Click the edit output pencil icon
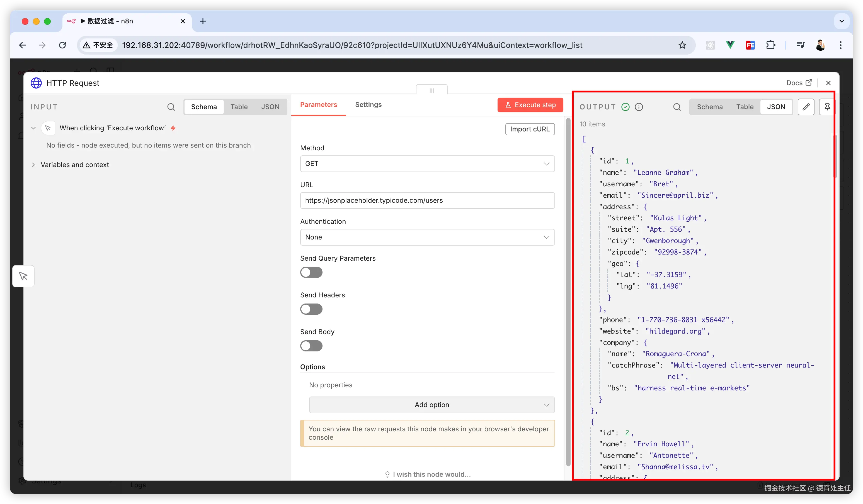863x504 pixels. (x=806, y=107)
